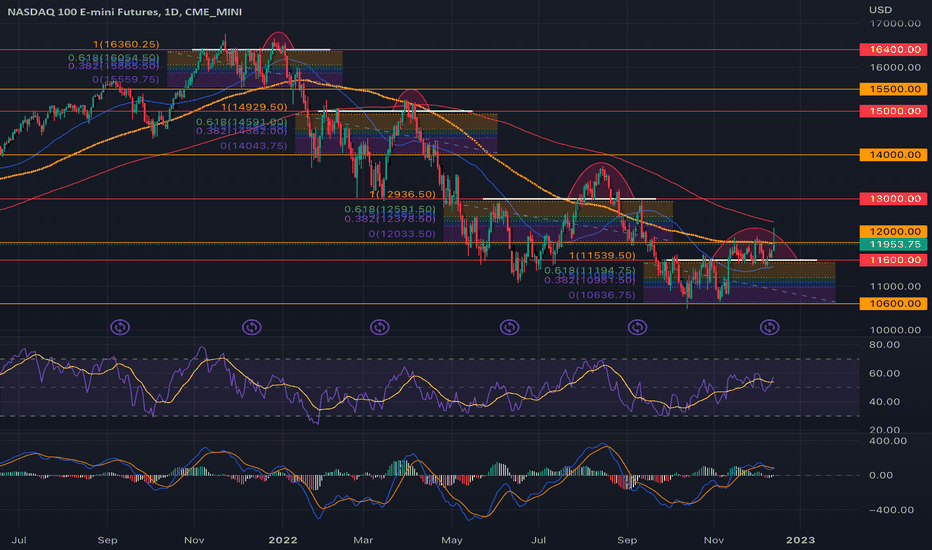Screen dimensions: 932x550
Task: Click the rollover event icon between May and Jul 2022
Action: 509,327
